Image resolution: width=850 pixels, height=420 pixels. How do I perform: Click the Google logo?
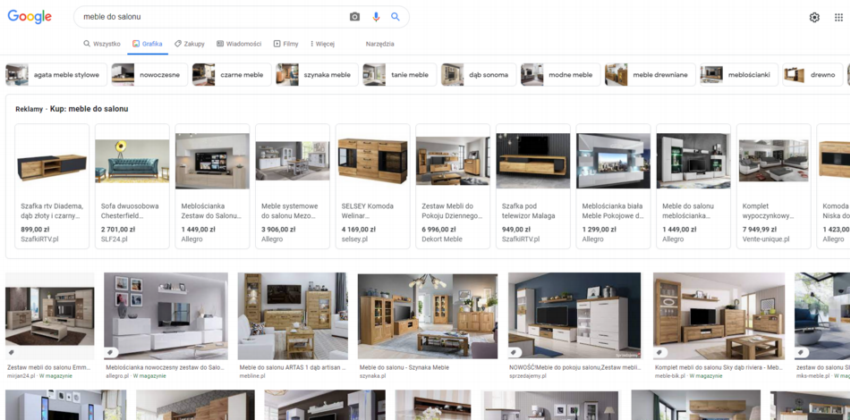(x=30, y=17)
